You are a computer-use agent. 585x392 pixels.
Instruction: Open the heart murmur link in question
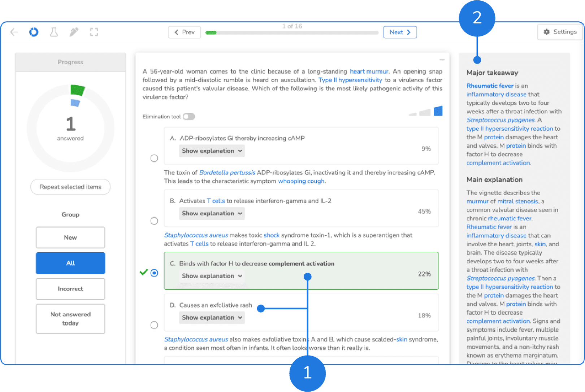tap(369, 71)
